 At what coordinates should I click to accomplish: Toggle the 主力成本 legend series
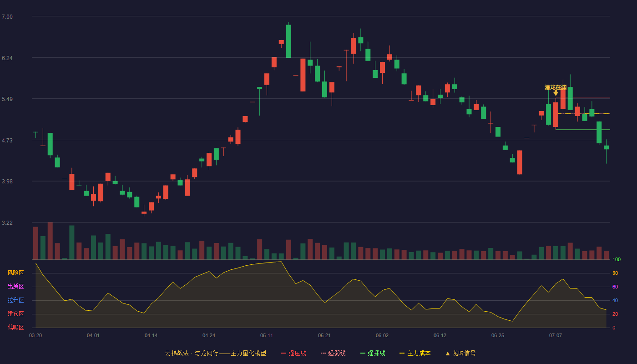pyautogui.click(x=415, y=353)
